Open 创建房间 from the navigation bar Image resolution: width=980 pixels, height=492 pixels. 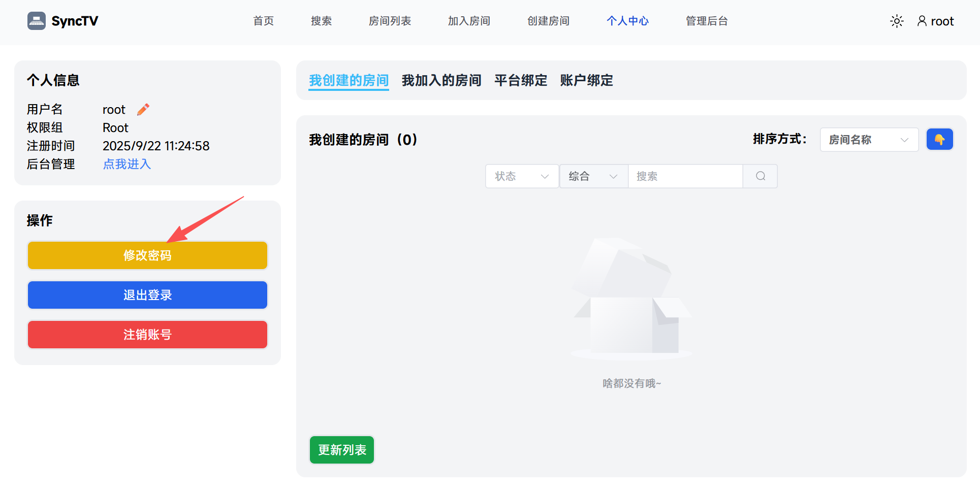(549, 21)
